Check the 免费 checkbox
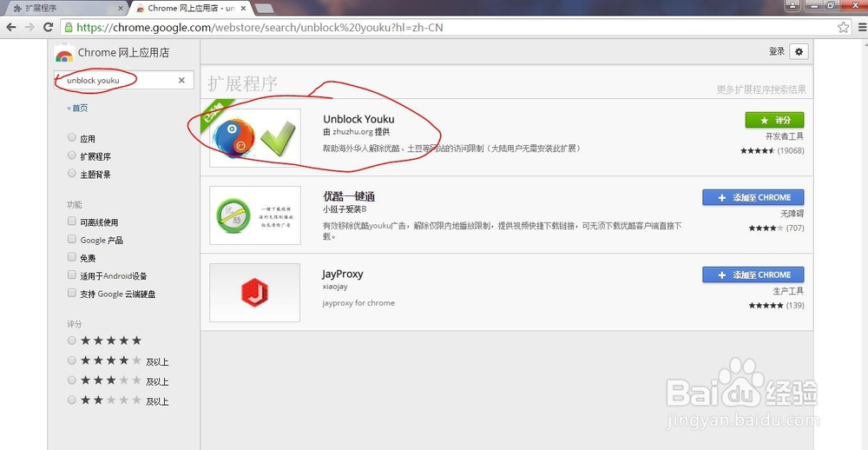Screen dimensions: 868x450 coord(71,256)
